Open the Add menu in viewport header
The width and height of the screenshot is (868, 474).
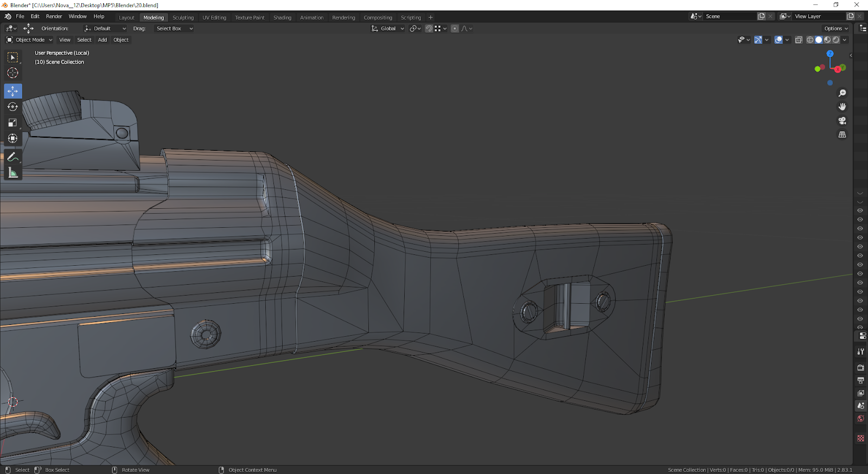102,40
